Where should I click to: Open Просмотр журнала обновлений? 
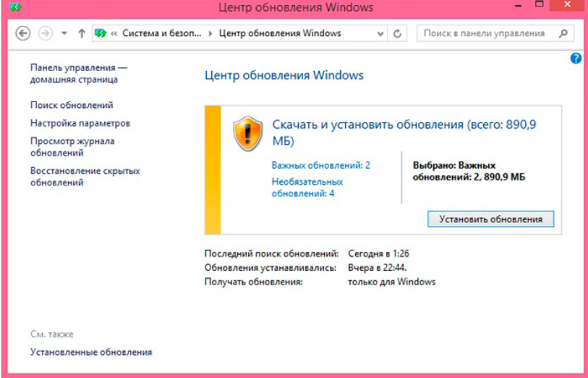72,147
